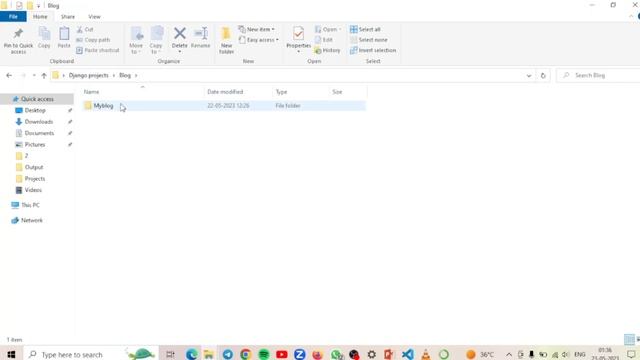Open Task View on taskbar
The width and height of the screenshot is (640, 360).
click(x=170, y=354)
